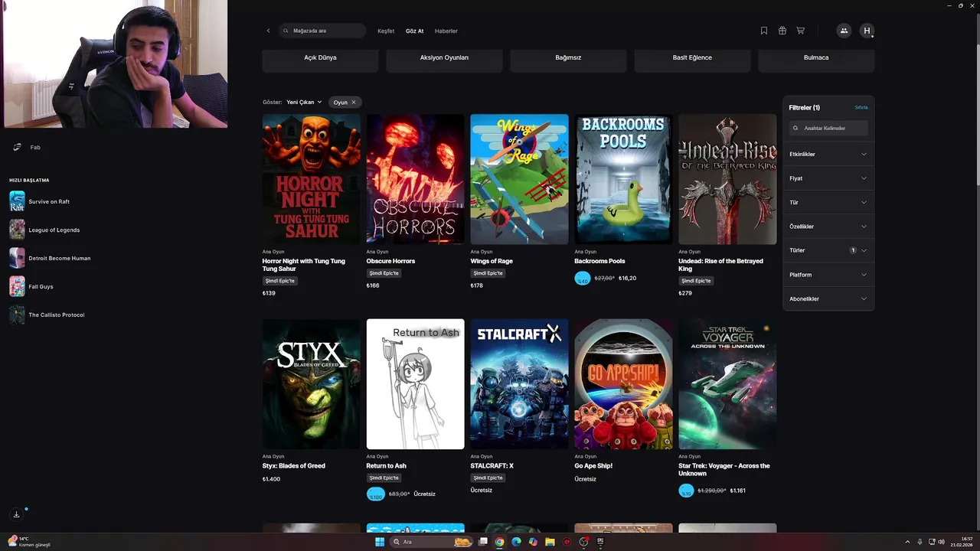Open the weather widget on the taskbar

pyautogui.click(x=29, y=542)
